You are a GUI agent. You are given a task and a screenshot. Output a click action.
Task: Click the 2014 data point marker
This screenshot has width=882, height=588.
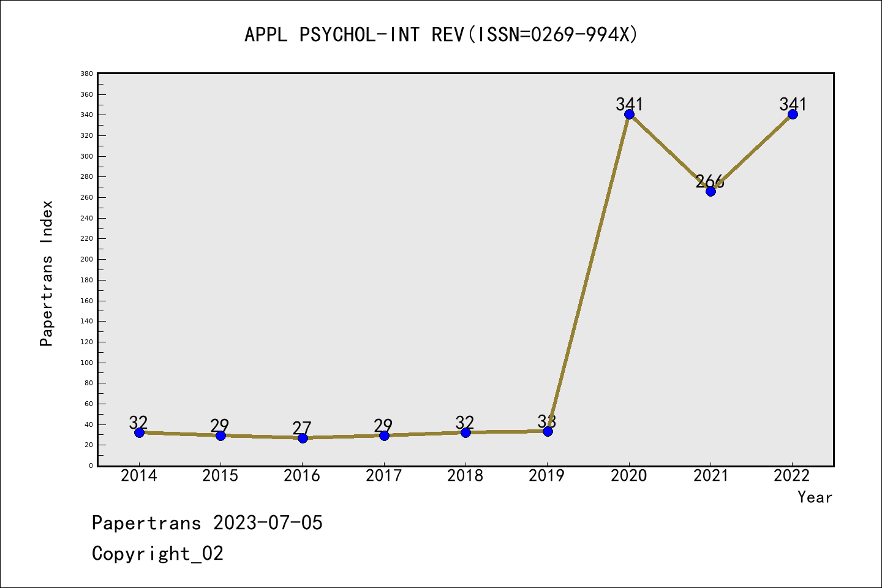pyautogui.click(x=139, y=432)
